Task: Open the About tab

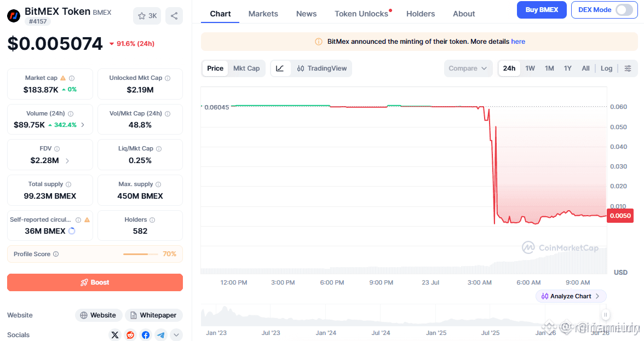Action: coord(464,14)
